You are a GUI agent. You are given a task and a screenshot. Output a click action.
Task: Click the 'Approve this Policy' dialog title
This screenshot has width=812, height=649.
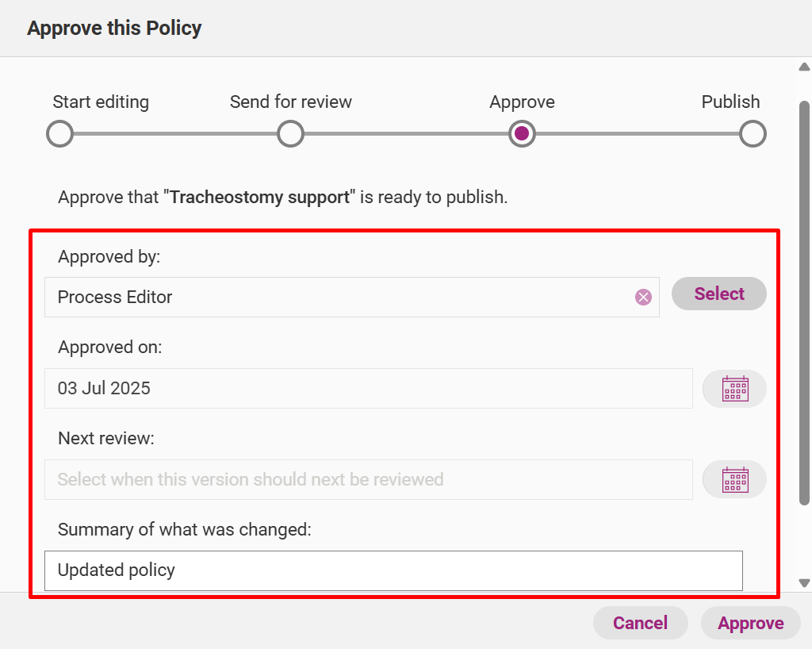[x=114, y=29]
